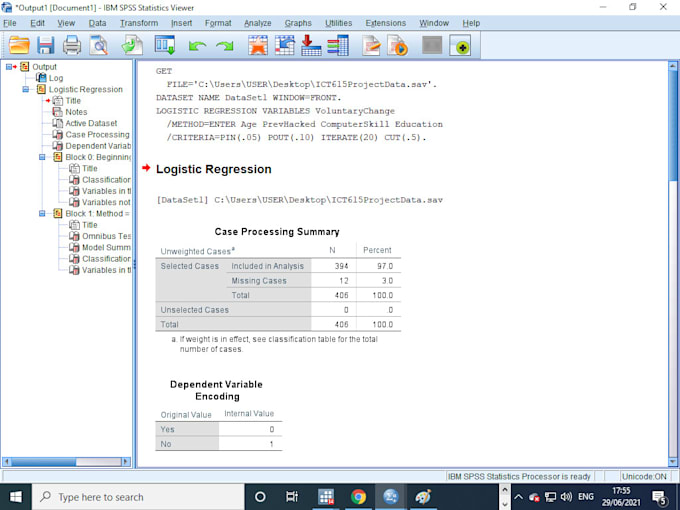Click the 'Missing Cases' row label
680x510 pixels.
click(259, 281)
